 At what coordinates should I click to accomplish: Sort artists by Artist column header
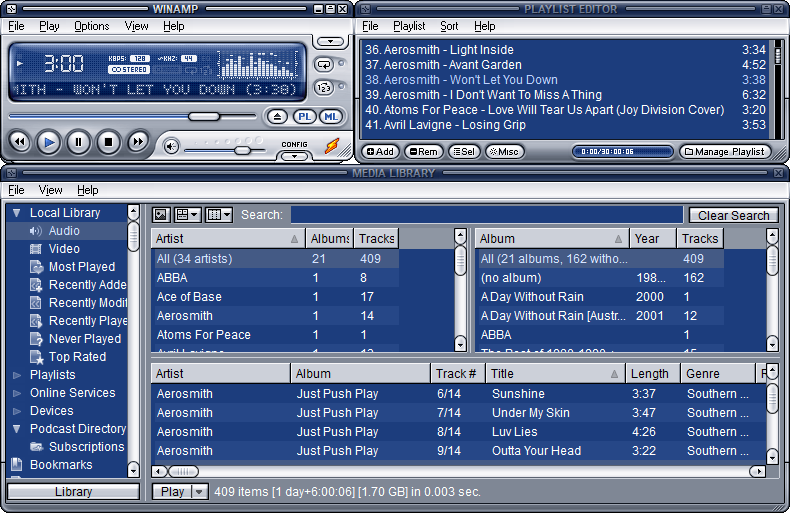click(x=228, y=238)
